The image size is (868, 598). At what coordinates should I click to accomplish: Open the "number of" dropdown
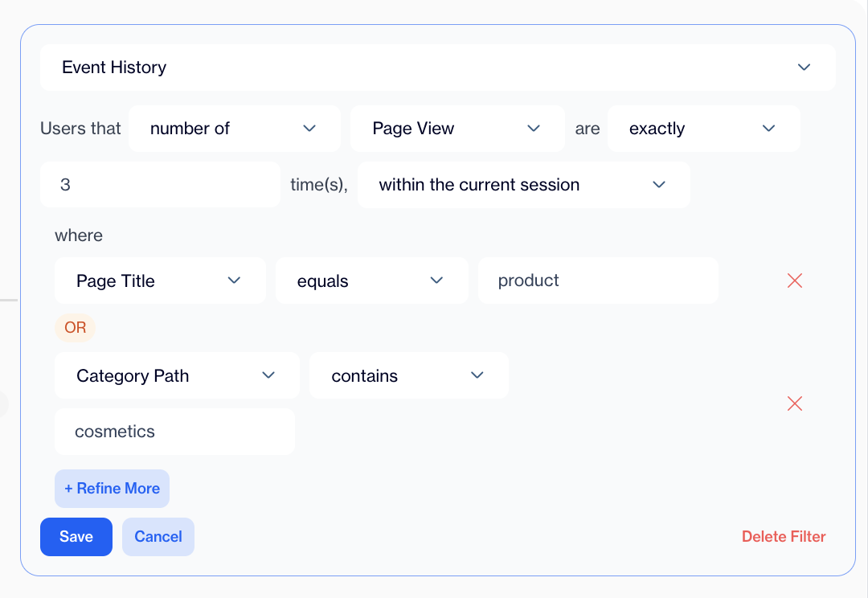[234, 129]
